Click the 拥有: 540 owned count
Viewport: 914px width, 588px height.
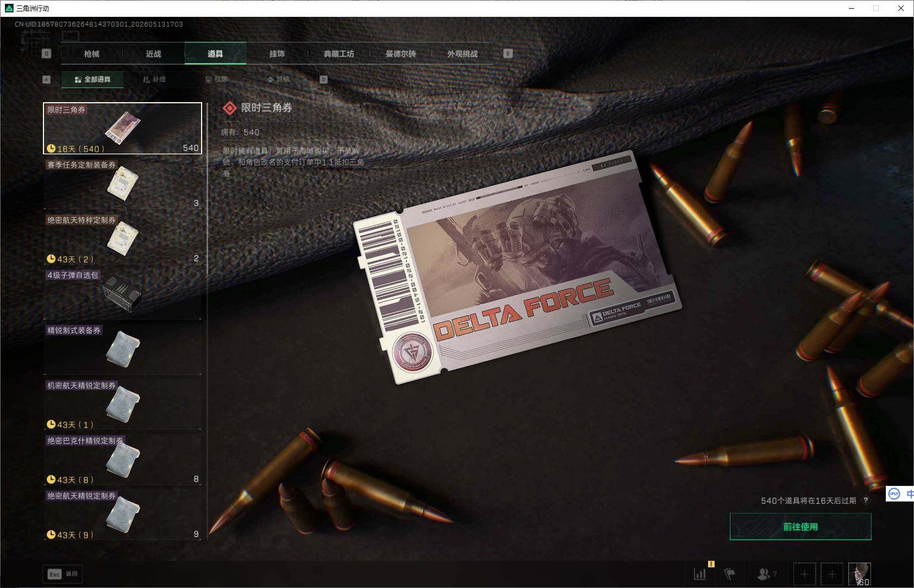click(x=240, y=132)
